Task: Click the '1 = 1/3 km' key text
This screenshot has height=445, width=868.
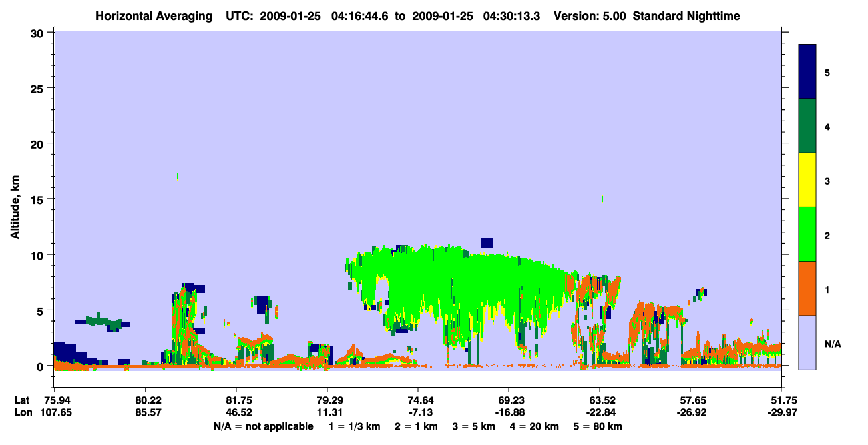Action: [354, 426]
